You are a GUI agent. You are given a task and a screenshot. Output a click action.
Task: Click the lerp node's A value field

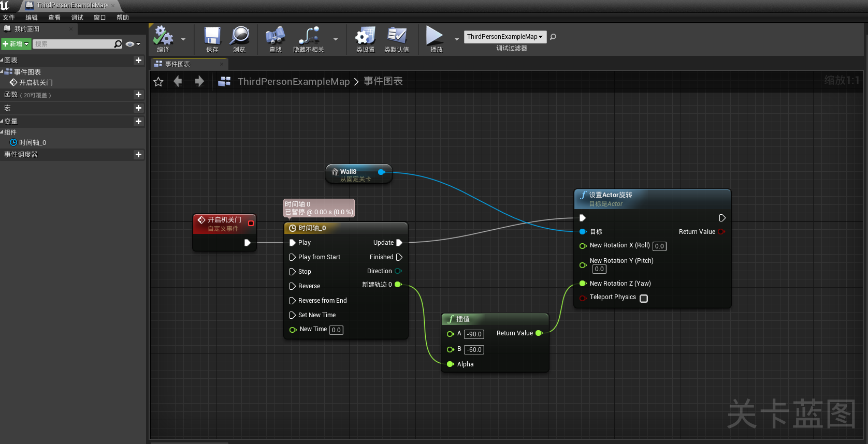(474, 334)
